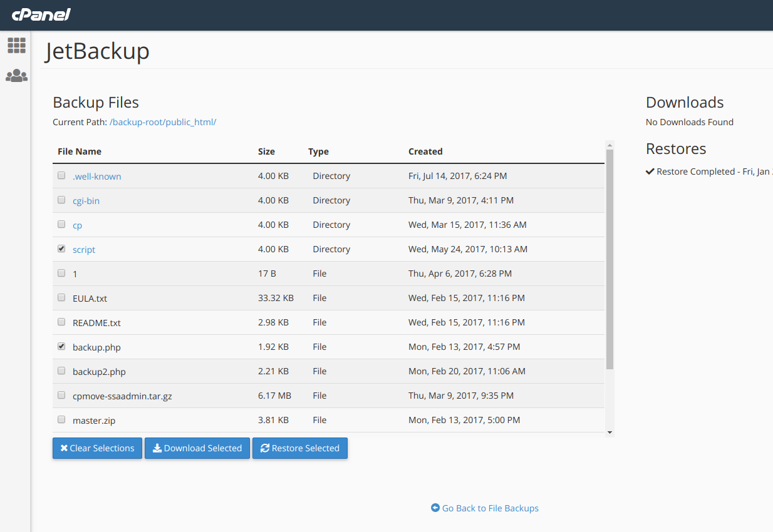Viewport: 773px width, 532px height.
Task: Tick the cgi-bin checkbox
Action: [x=61, y=200]
